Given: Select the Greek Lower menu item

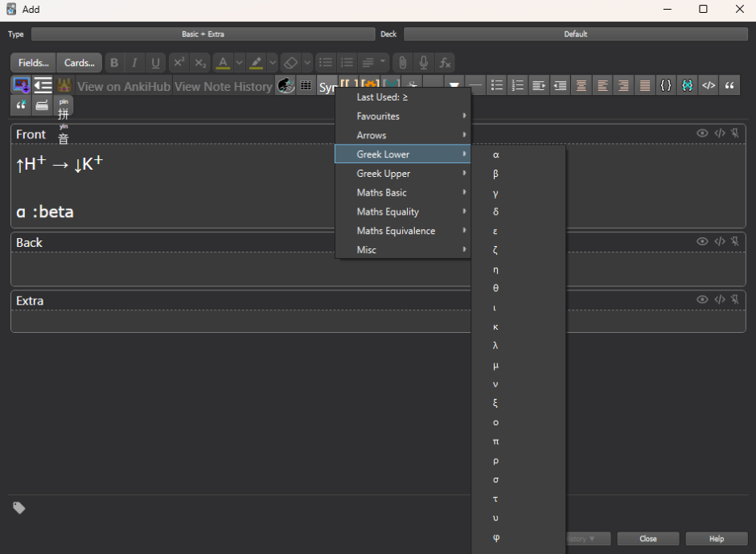Looking at the screenshot, I should click(x=403, y=154).
